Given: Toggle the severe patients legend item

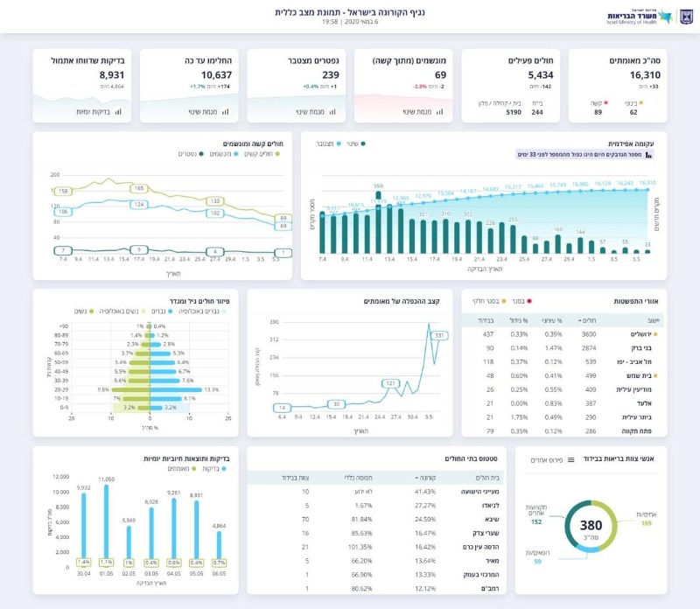Looking at the screenshot, I should [x=262, y=154].
